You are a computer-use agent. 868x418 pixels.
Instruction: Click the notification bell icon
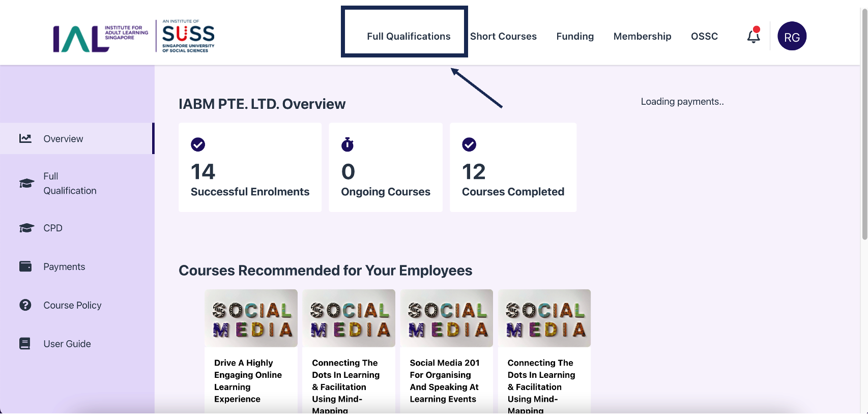[753, 36]
